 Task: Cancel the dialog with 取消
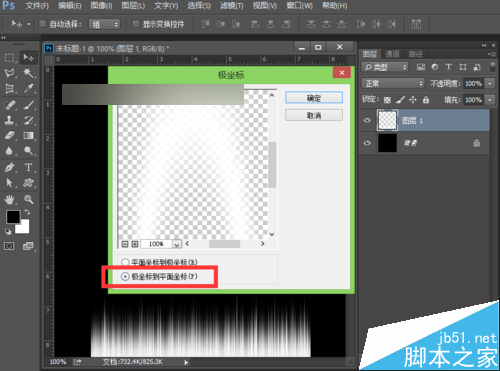[314, 115]
